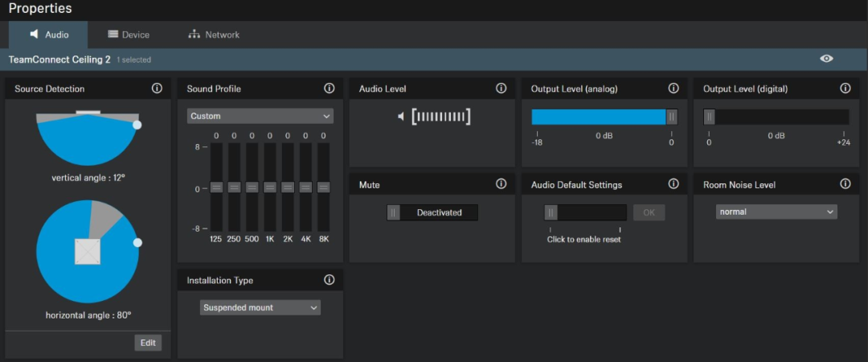
Task: Click the Edit button in Source Detection
Action: [x=148, y=343]
